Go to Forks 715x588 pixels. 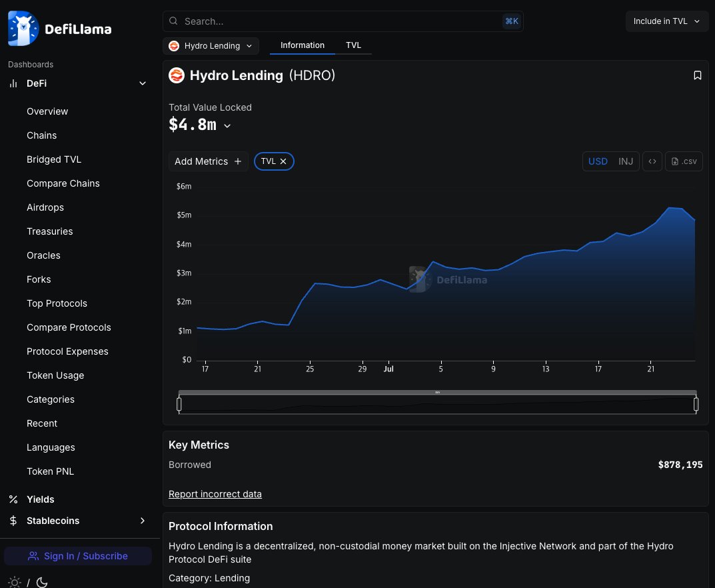pos(39,279)
